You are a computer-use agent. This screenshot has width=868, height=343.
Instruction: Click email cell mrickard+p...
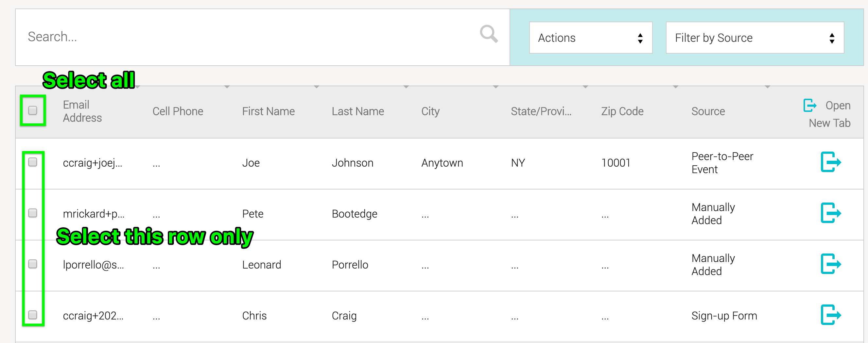pos(93,214)
